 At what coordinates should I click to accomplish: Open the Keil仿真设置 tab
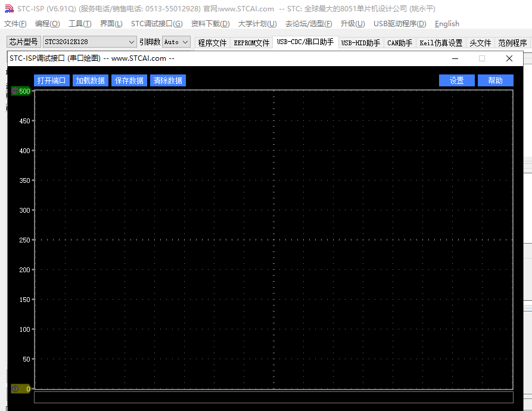coord(441,43)
